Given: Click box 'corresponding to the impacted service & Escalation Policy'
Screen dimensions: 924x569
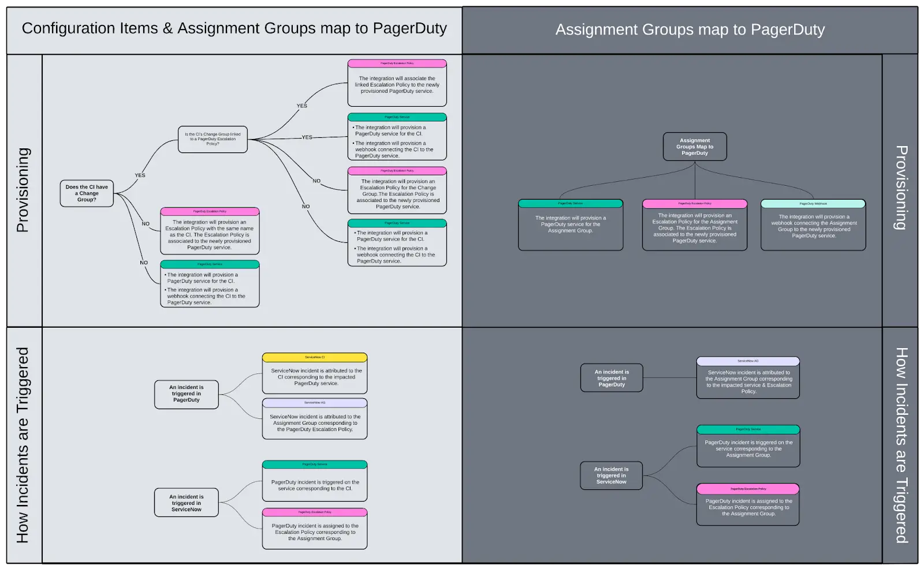Looking at the screenshot, I should [748, 378].
